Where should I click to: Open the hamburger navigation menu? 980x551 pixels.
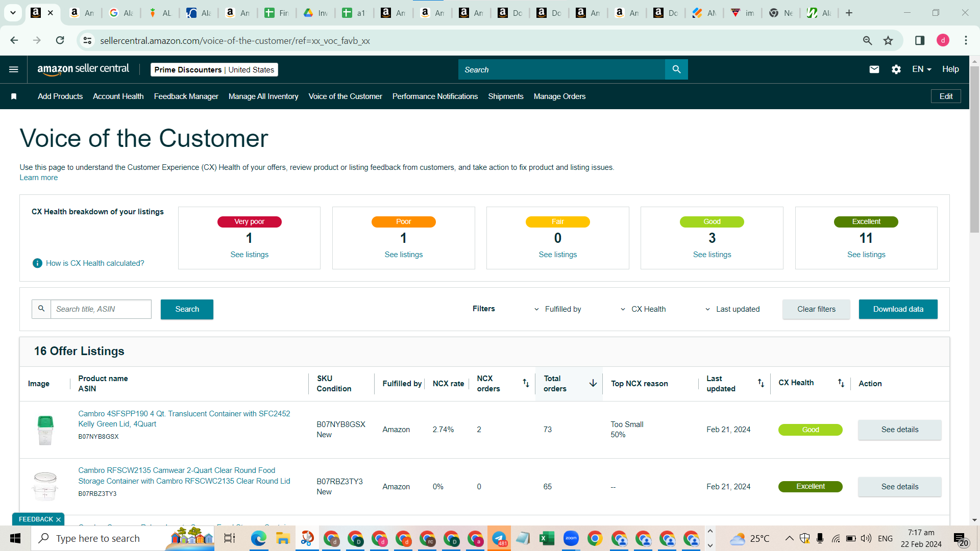click(x=14, y=69)
